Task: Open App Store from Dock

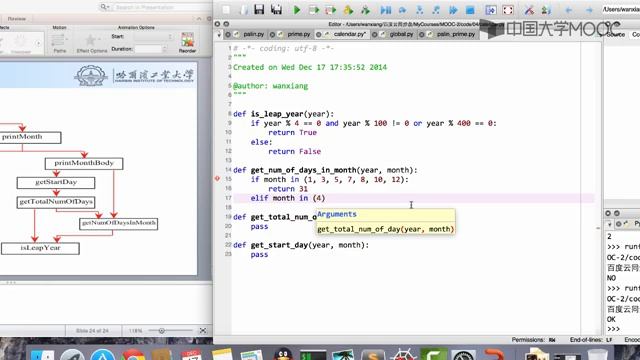Action: 102,354
